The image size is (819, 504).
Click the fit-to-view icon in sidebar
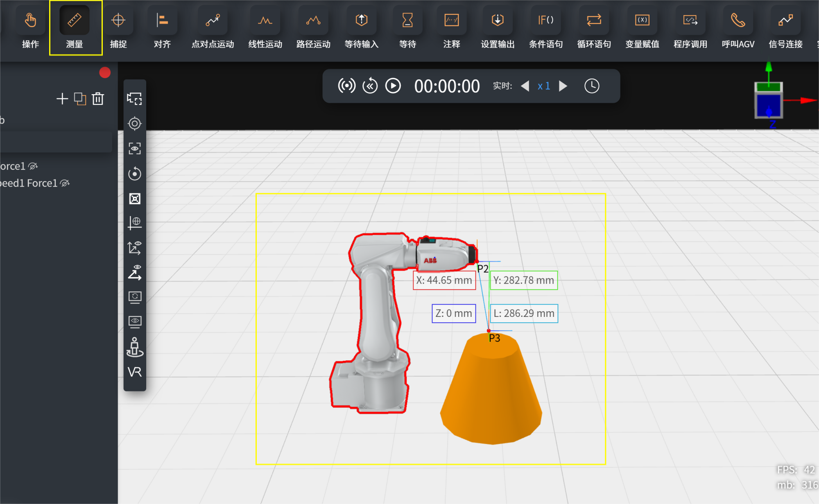(135, 199)
